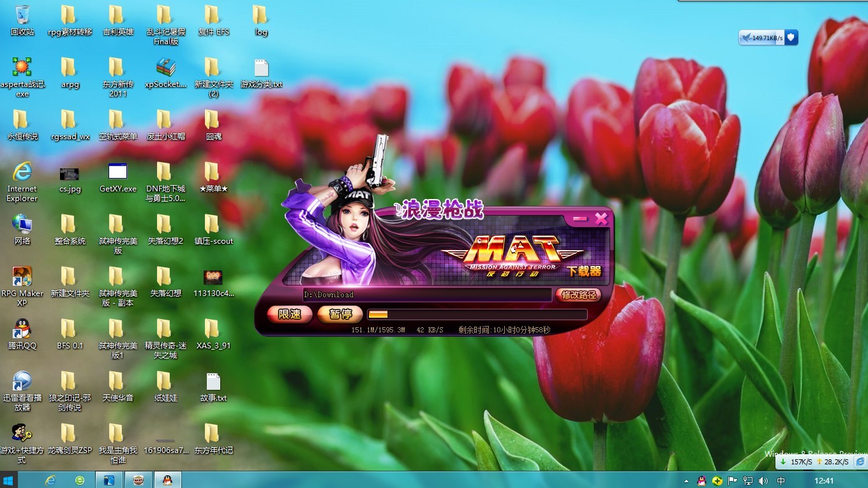Select the asperta战记.exe desktop icon

coord(22,77)
